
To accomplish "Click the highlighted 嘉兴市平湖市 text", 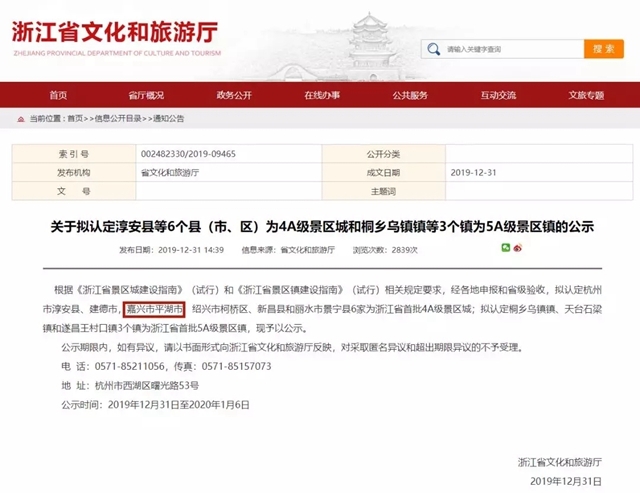I will [154, 310].
